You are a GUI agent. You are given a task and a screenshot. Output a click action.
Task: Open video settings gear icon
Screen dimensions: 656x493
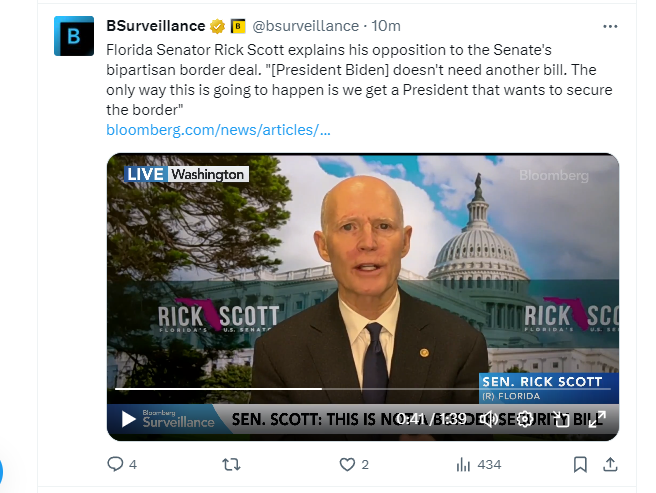[525, 419]
